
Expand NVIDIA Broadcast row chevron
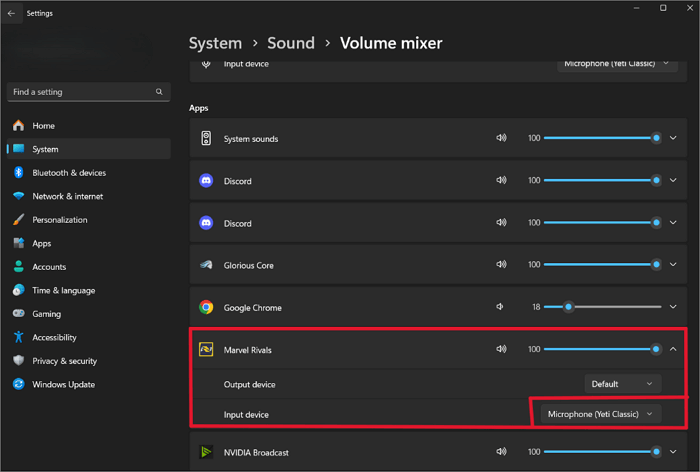[x=673, y=451]
